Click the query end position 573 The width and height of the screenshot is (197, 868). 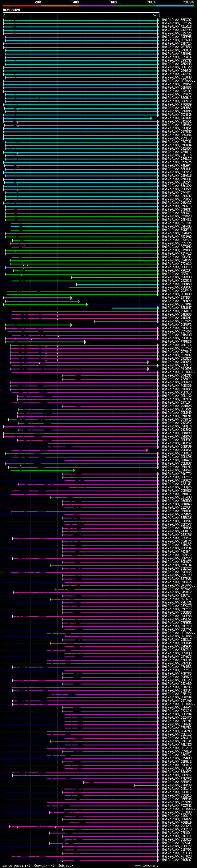(155, 15)
